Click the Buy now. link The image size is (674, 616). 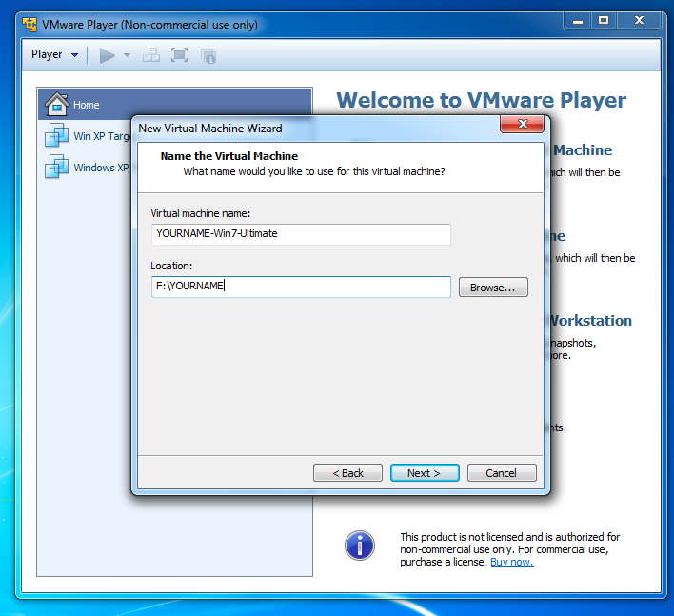click(512, 562)
